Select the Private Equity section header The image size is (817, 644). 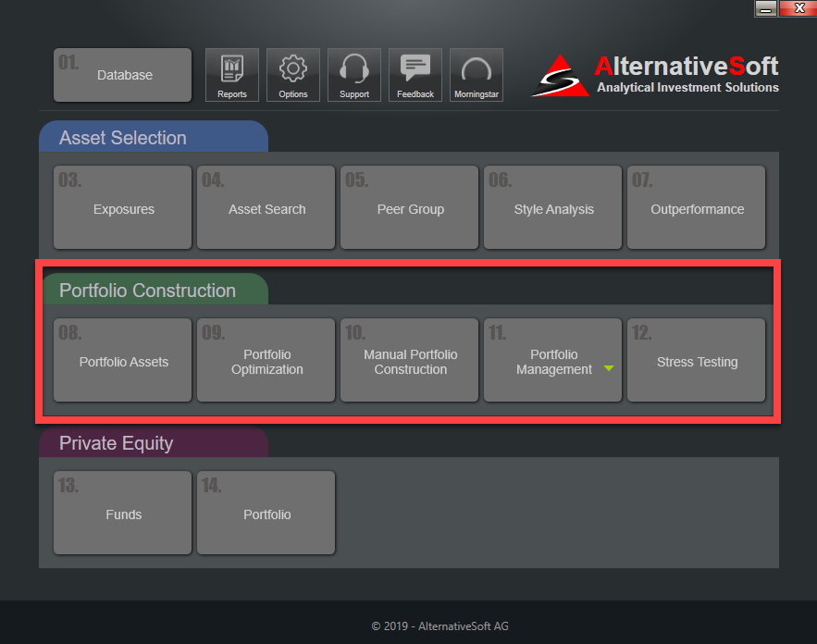[x=116, y=442]
